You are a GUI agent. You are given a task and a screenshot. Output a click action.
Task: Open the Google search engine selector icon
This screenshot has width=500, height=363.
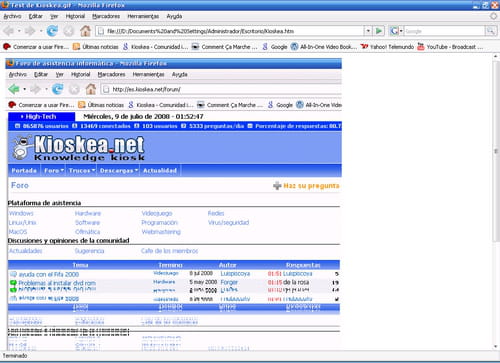tap(396, 31)
